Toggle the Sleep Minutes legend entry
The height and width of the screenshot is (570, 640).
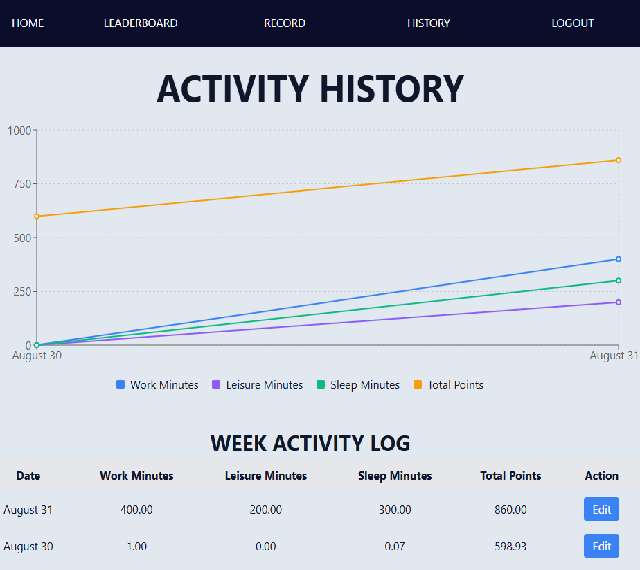[x=358, y=385]
